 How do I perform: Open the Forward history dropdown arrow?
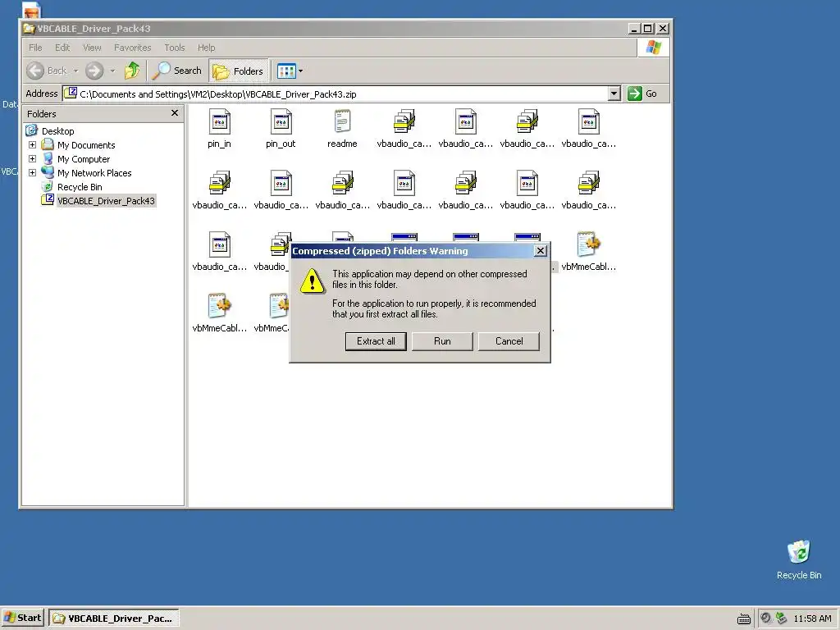coord(112,71)
